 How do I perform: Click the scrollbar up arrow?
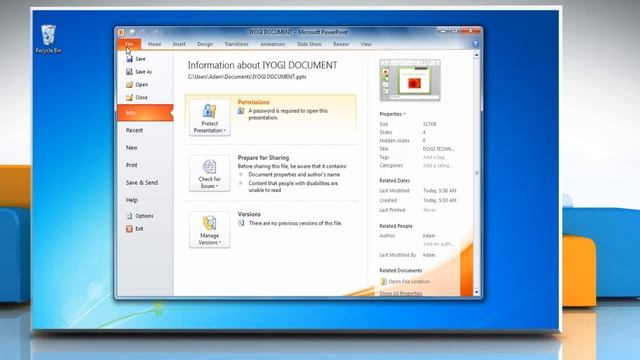(476, 54)
